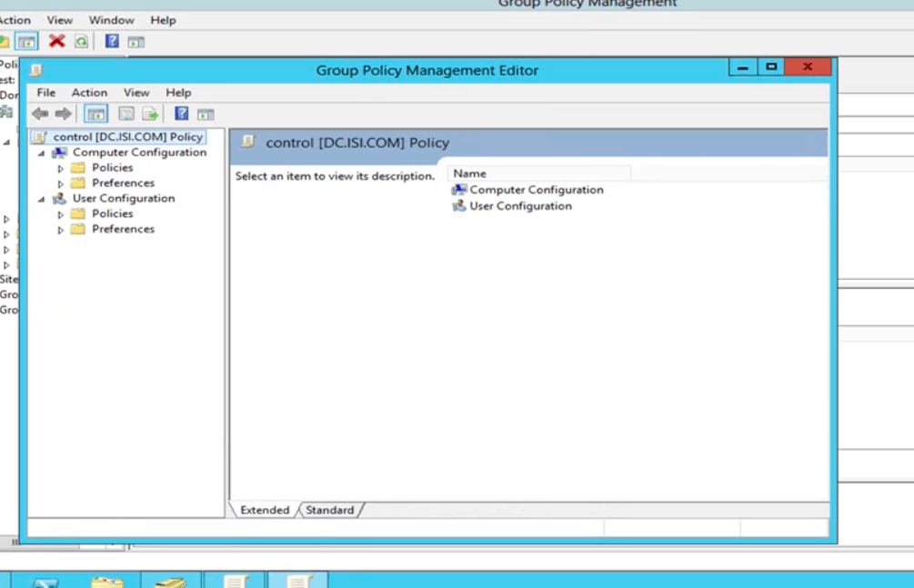Click Name column header
This screenshot has height=588, width=914.
(539, 174)
